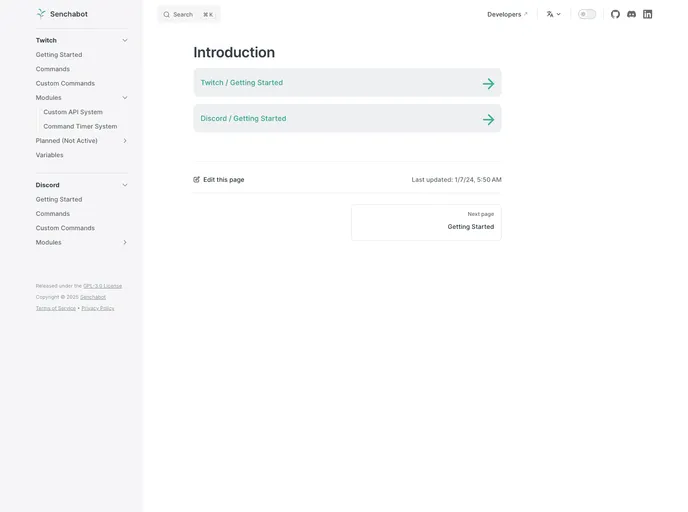688x512 pixels.
Task: Click Twitch / Getting Started card link
Action: (347, 82)
